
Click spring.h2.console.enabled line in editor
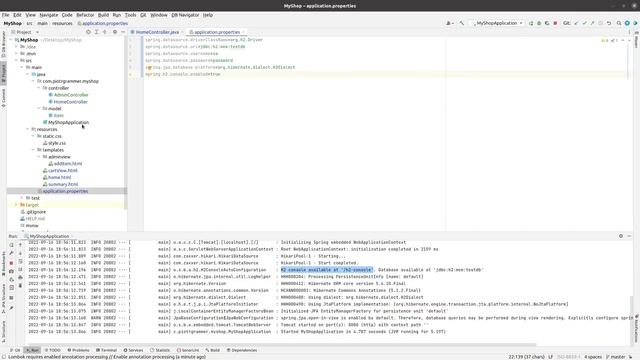pos(183,74)
